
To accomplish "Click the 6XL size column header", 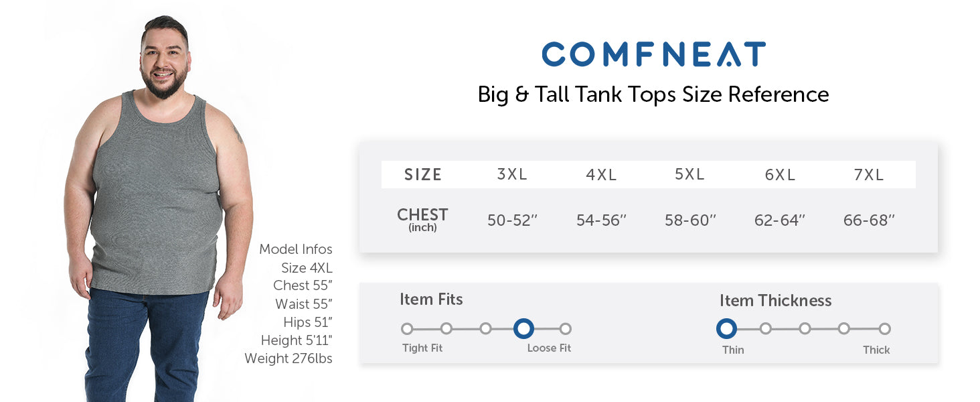I will pos(780,175).
